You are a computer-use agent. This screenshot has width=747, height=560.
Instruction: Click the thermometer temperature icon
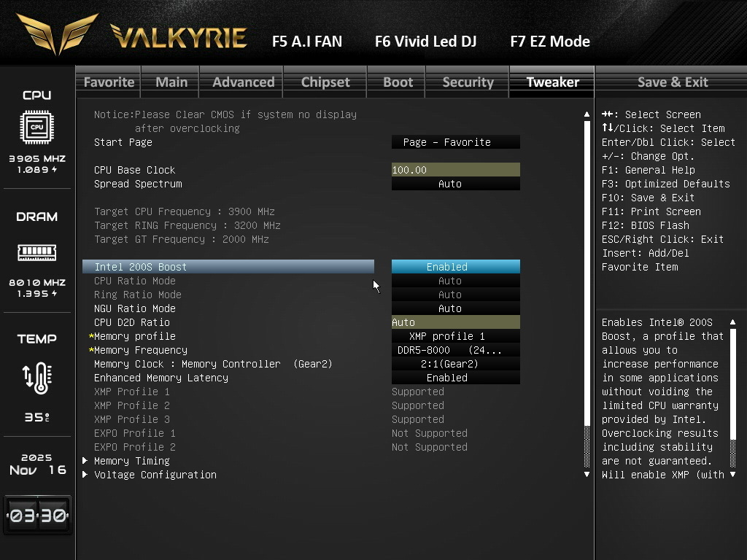(x=38, y=378)
